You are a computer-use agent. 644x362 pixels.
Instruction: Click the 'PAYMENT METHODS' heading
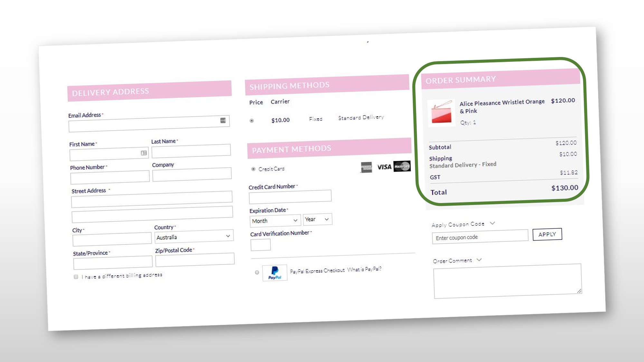tap(291, 149)
